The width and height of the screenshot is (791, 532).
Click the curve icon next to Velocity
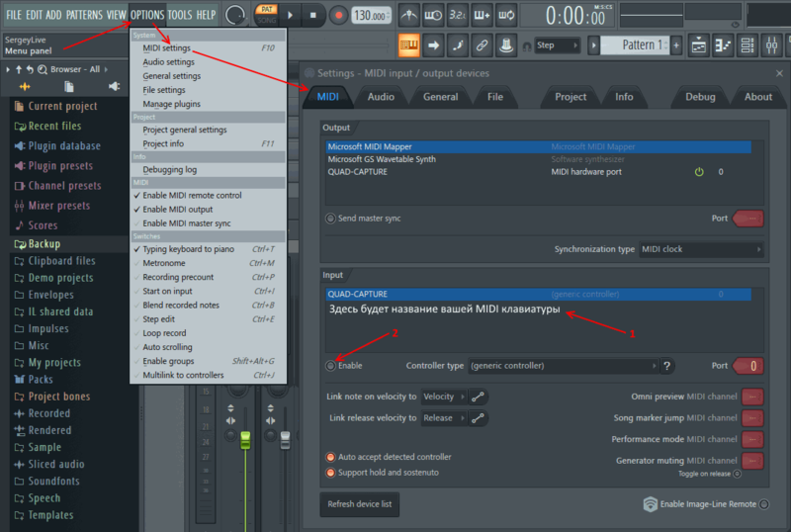point(479,397)
